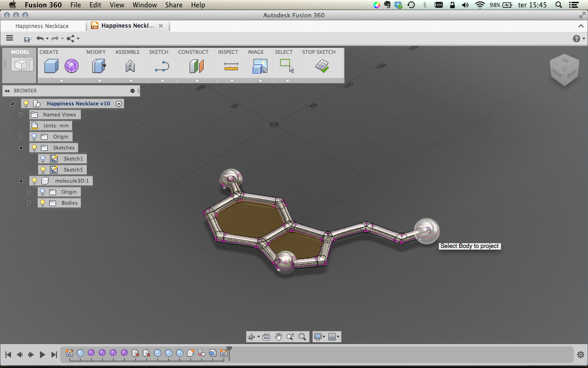
Task: Click the insert arrow feature in timeline
Action: click(x=213, y=353)
